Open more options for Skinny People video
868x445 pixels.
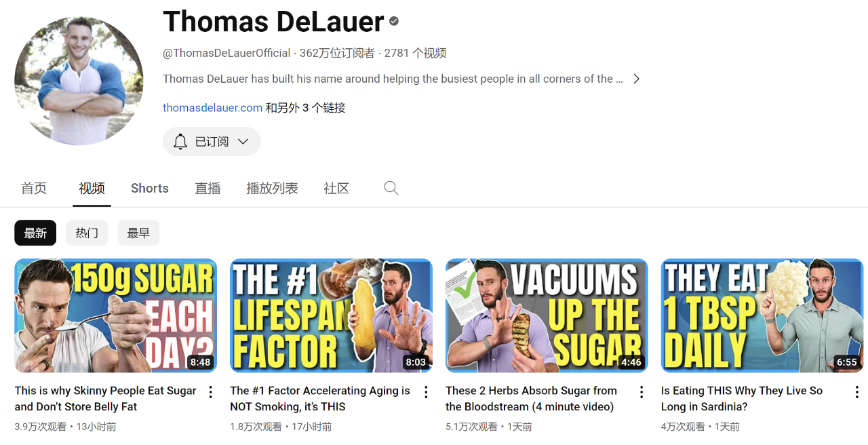coord(210,392)
